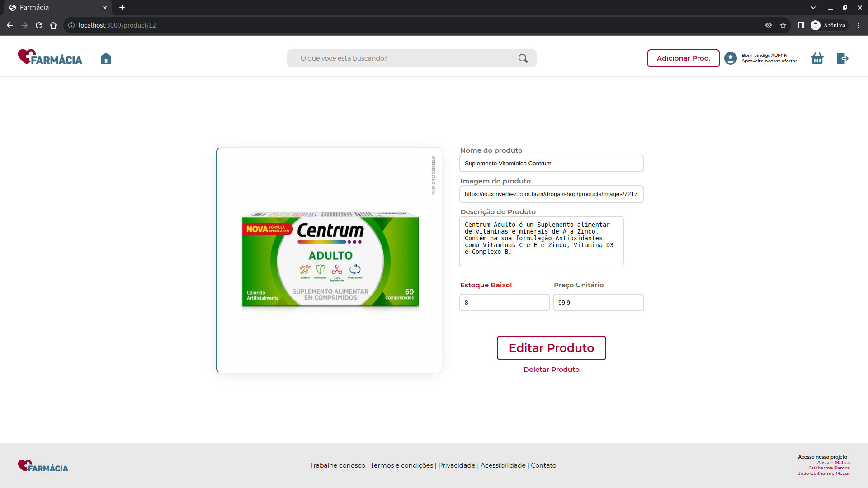Click the Farmácia logo in header
The image size is (868, 488).
pyautogui.click(x=50, y=57)
